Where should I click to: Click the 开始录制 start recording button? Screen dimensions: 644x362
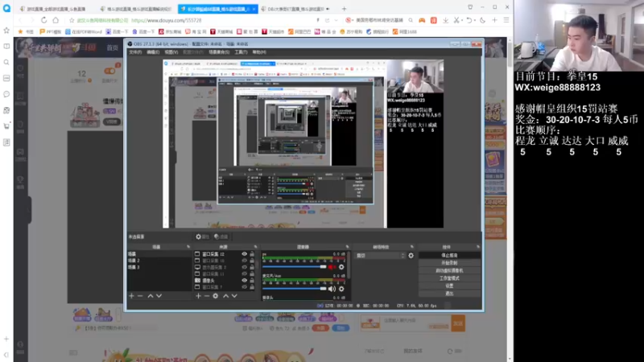(x=449, y=263)
